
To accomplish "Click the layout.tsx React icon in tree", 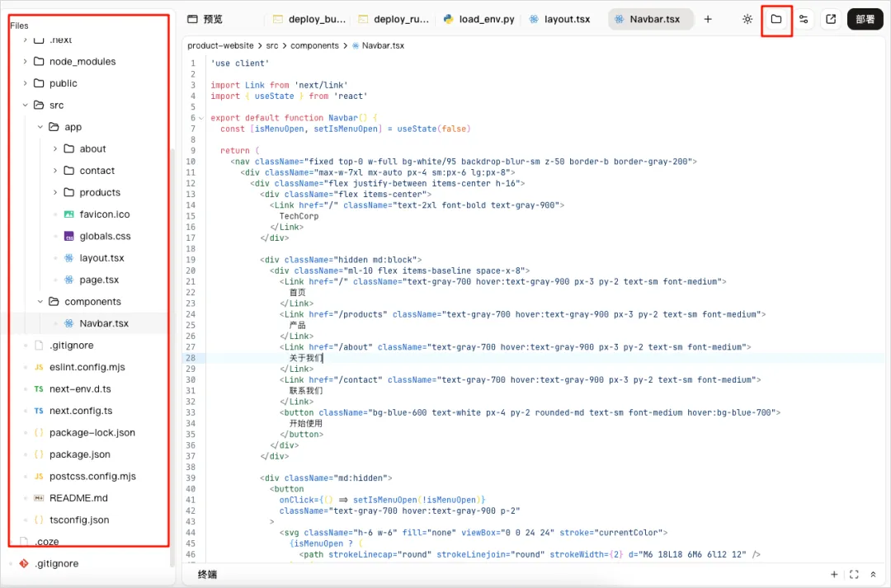I will pyautogui.click(x=68, y=258).
